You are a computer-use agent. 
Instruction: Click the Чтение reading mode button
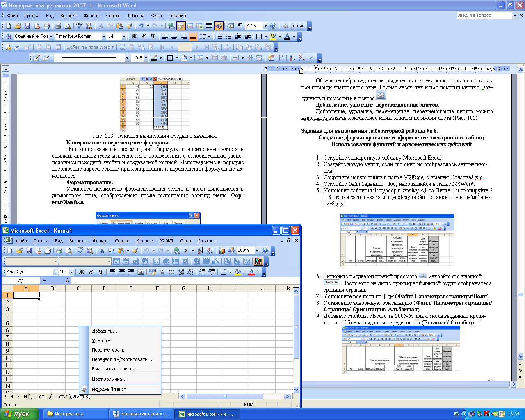tap(294, 26)
